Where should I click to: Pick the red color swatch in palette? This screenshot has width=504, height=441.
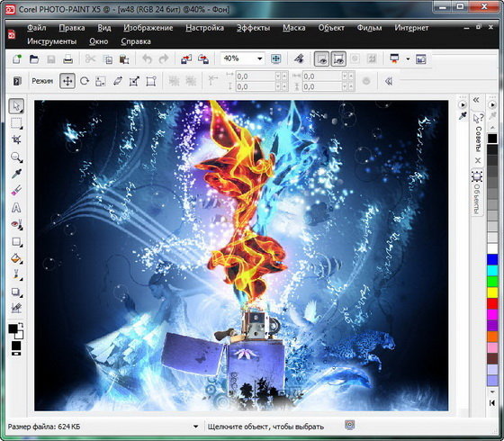point(492,303)
